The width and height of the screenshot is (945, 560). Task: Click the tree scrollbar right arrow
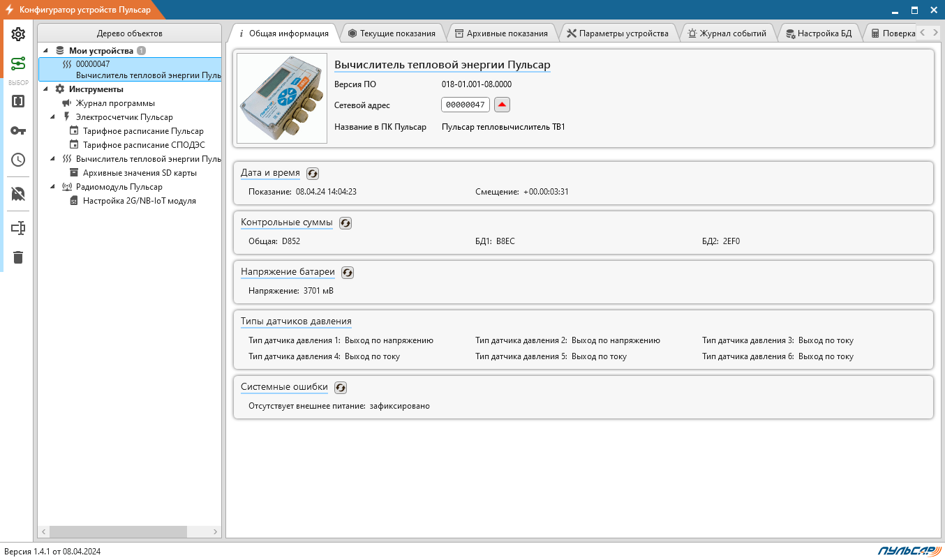(x=216, y=532)
